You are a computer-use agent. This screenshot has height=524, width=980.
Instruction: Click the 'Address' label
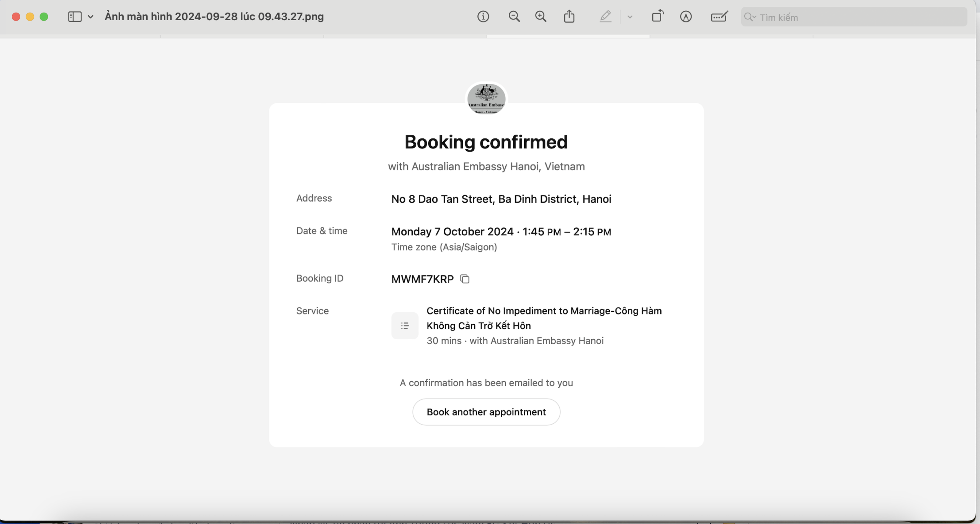click(314, 198)
